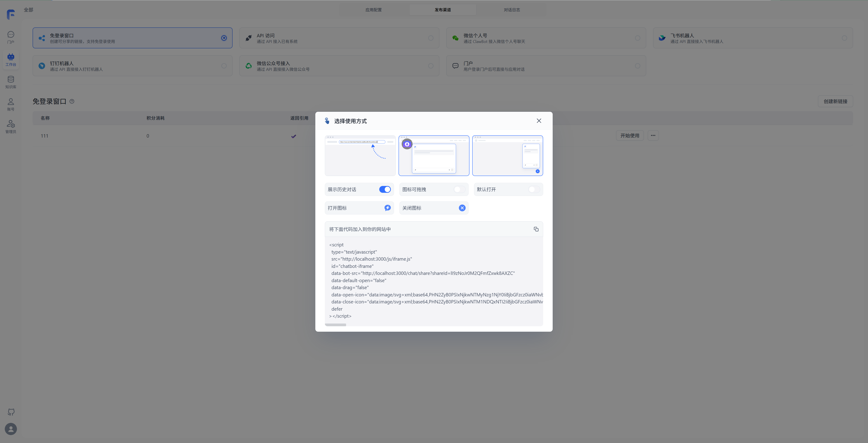Click the 选择使用方式 dialog title
The width and height of the screenshot is (868, 443).
tap(350, 121)
